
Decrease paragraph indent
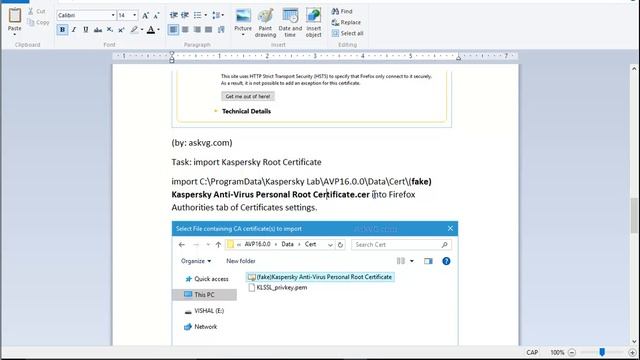173,15
